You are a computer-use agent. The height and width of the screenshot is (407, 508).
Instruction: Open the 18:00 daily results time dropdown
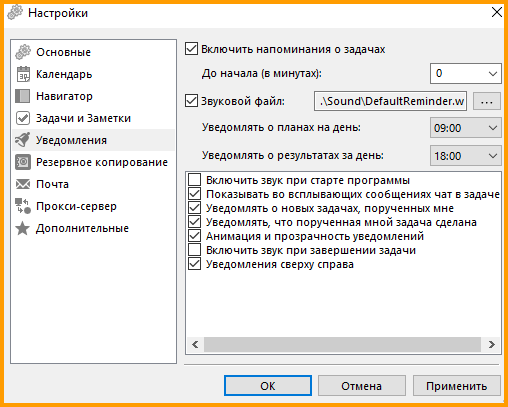pyautogui.click(x=466, y=156)
